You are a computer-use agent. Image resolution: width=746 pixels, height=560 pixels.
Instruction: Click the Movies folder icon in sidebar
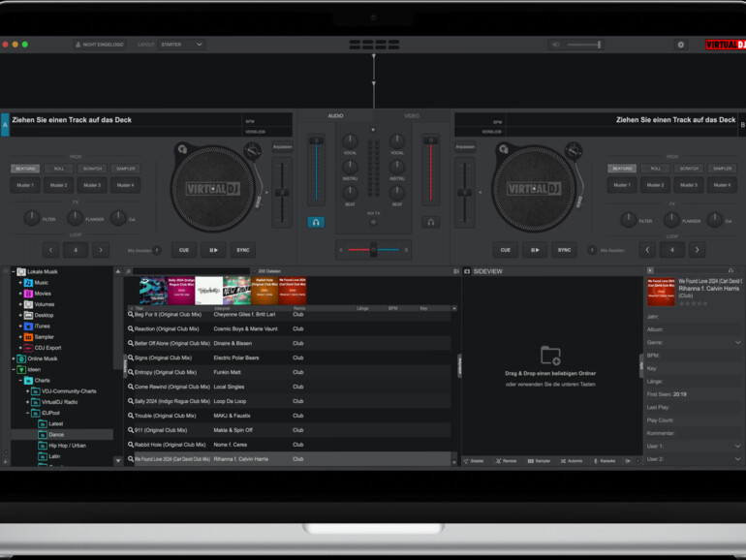(28, 293)
